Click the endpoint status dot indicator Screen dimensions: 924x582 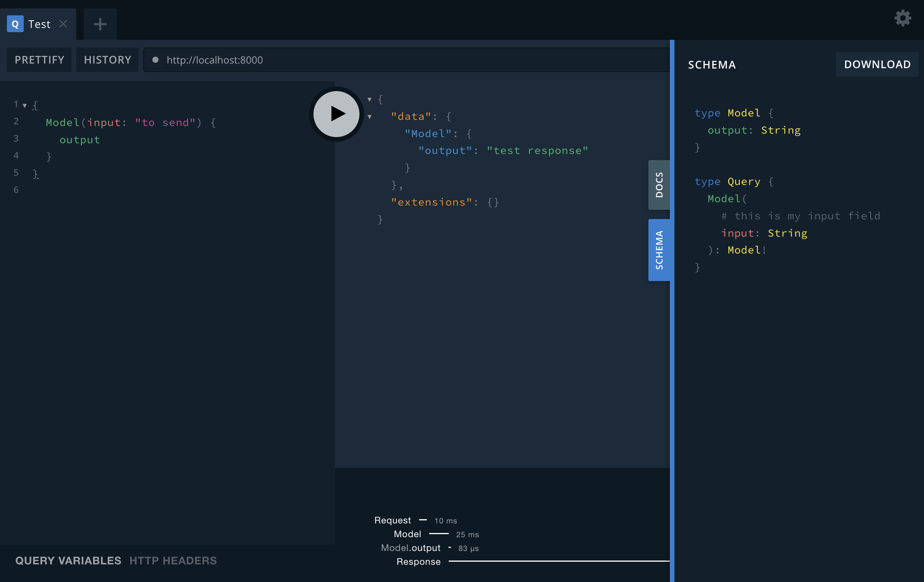click(155, 60)
